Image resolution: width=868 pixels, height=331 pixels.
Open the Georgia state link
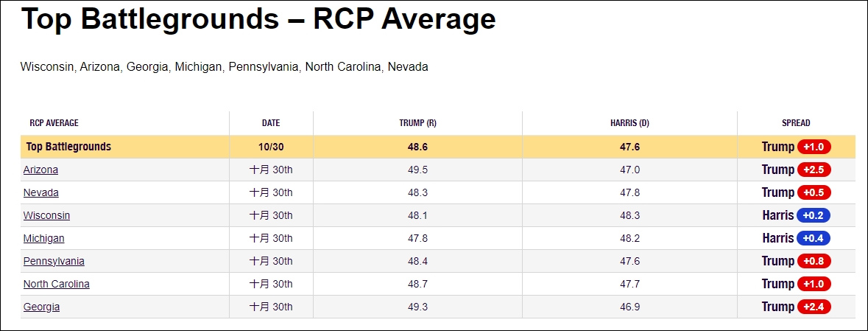[41, 307]
